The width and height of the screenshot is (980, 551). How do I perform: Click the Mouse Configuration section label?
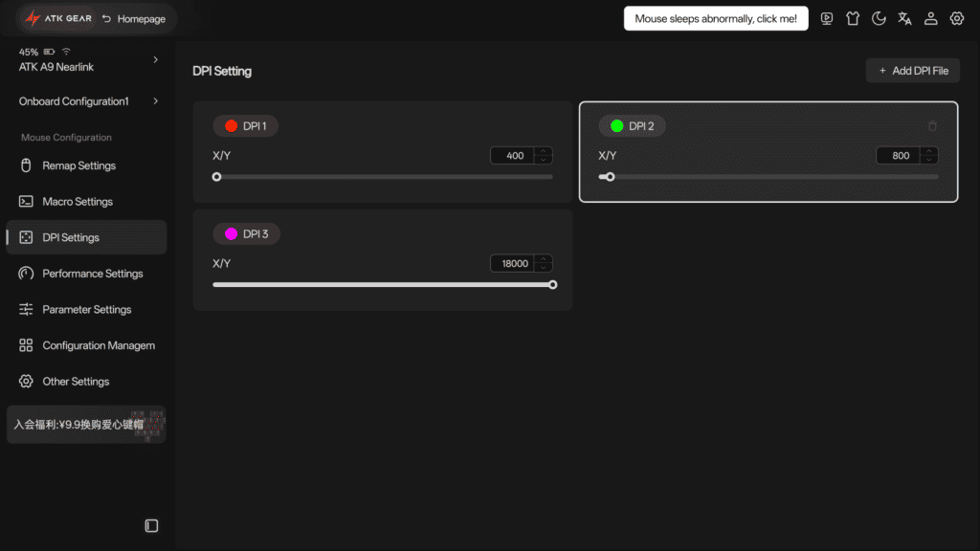[66, 138]
